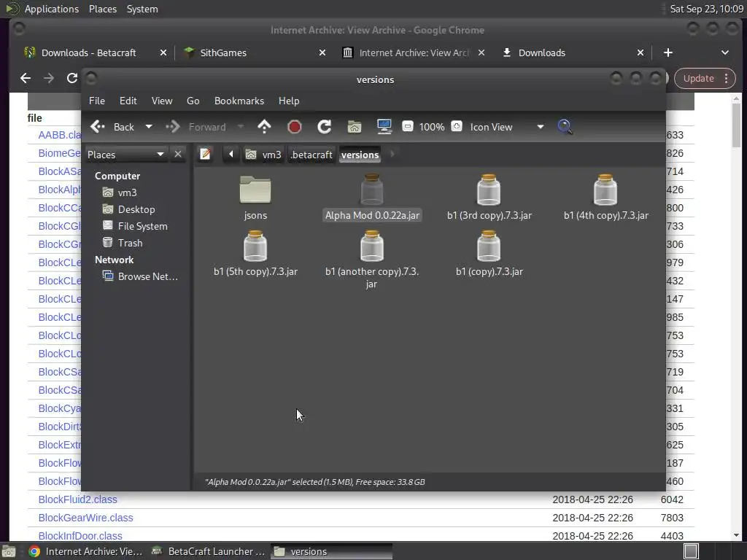Click the path bar left scroll arrow
The height and width of the screenshot is (560, 747).
point(231,155)
